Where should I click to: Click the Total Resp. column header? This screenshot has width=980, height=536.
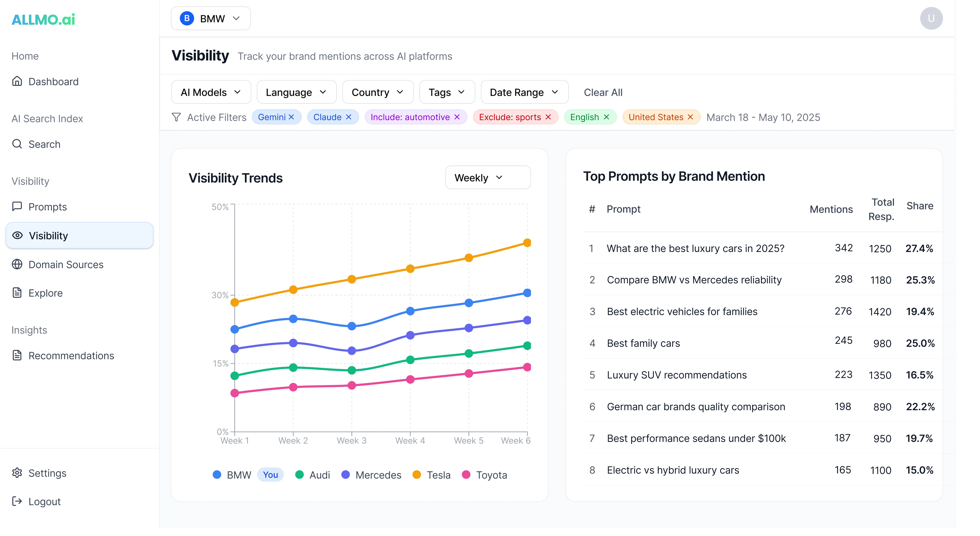click(881, 209)
